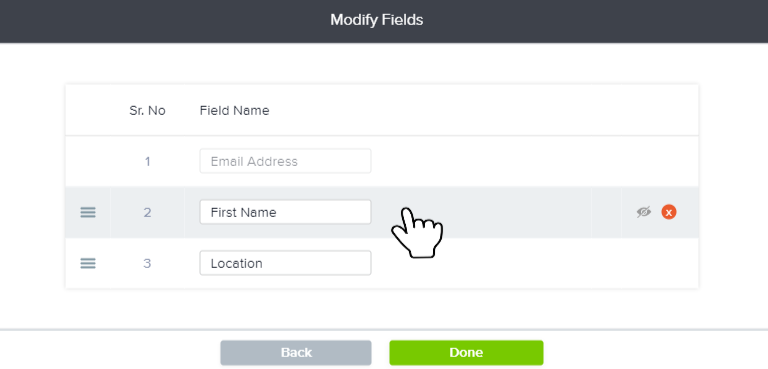Click the disabled Email Address field
This screenshot has width=768, height=369.
pyautogui.click(x=285, y=161)
